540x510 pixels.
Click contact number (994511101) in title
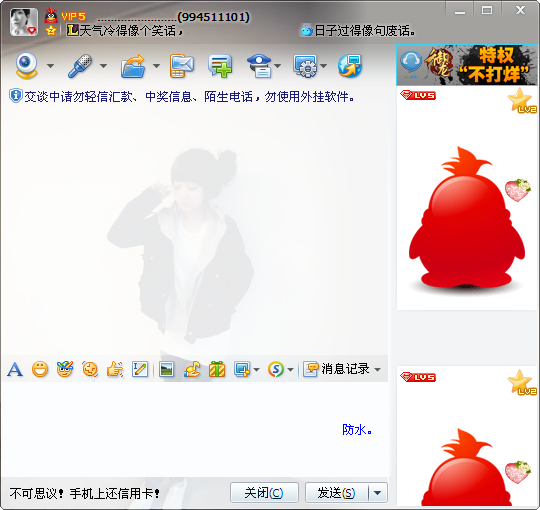coord(214,17)
